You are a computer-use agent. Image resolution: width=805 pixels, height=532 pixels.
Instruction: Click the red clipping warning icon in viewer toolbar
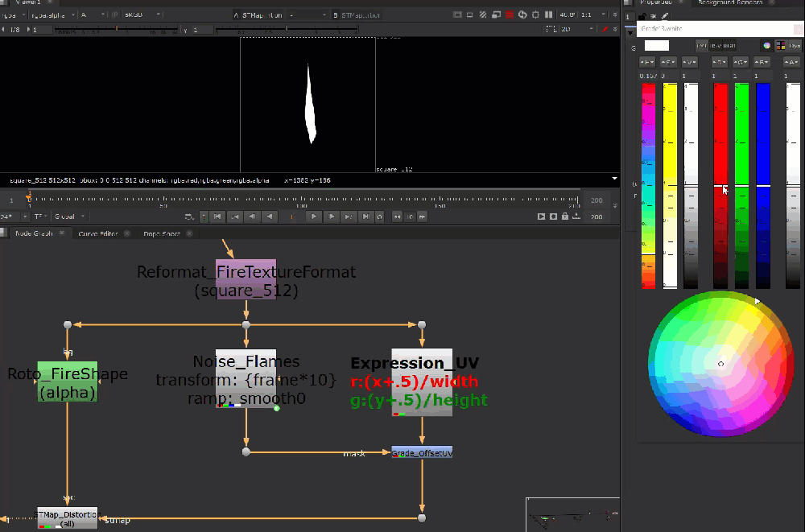(x=509, y=15)
